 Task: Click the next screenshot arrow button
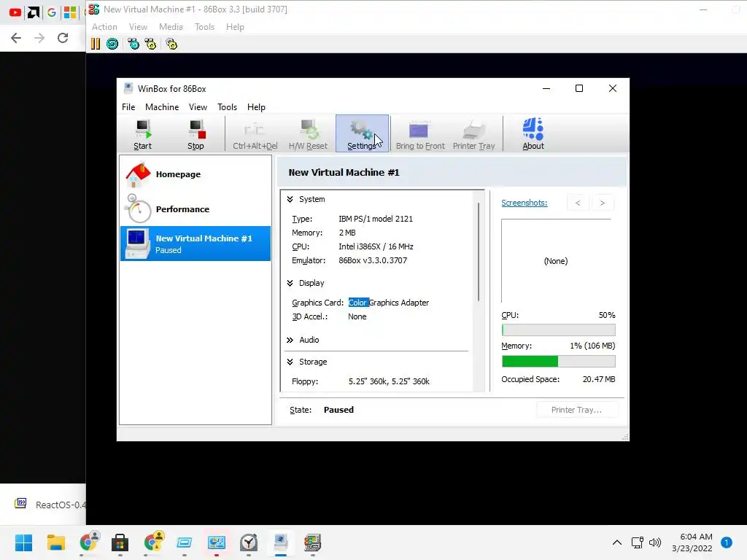(602, 203)
